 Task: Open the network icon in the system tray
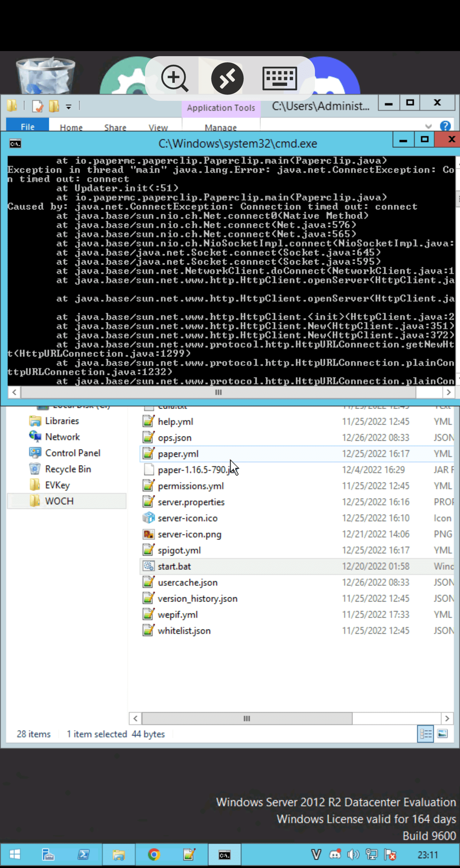pyautogui.click(x=372, y=855)
